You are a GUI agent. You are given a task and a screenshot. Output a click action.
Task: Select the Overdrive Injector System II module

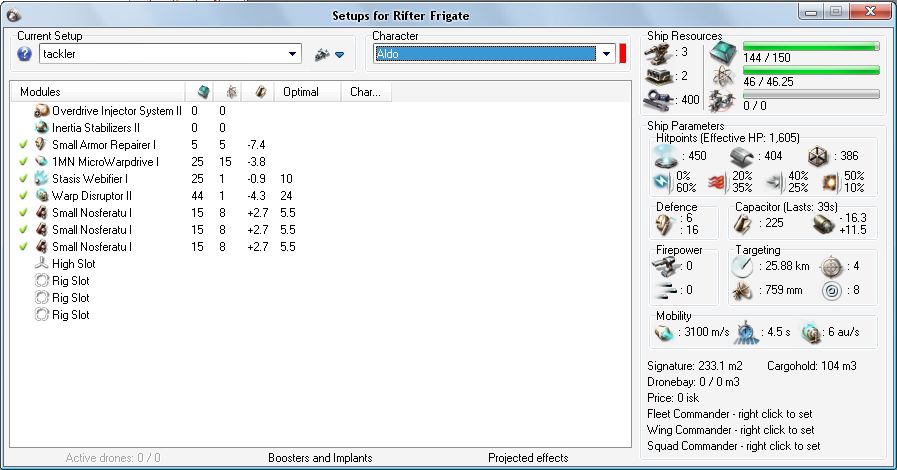coord(117,110)
